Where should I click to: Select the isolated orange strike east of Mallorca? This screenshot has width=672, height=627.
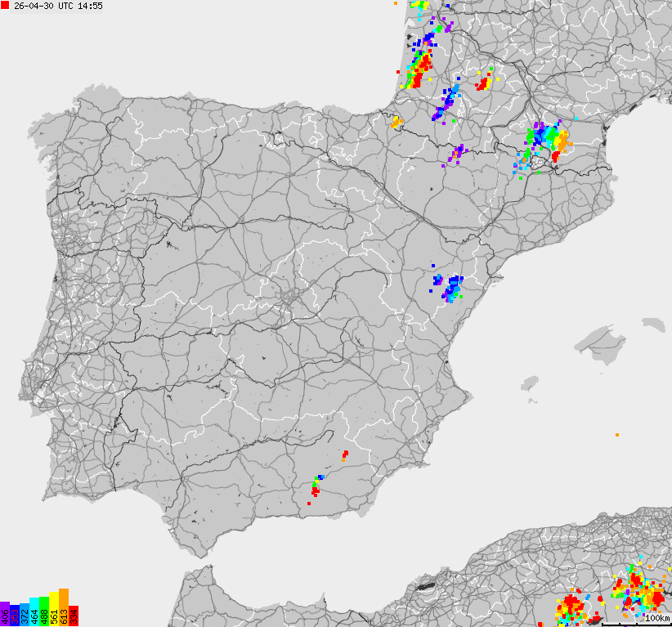pyautogui.click(x=618, y=435)
